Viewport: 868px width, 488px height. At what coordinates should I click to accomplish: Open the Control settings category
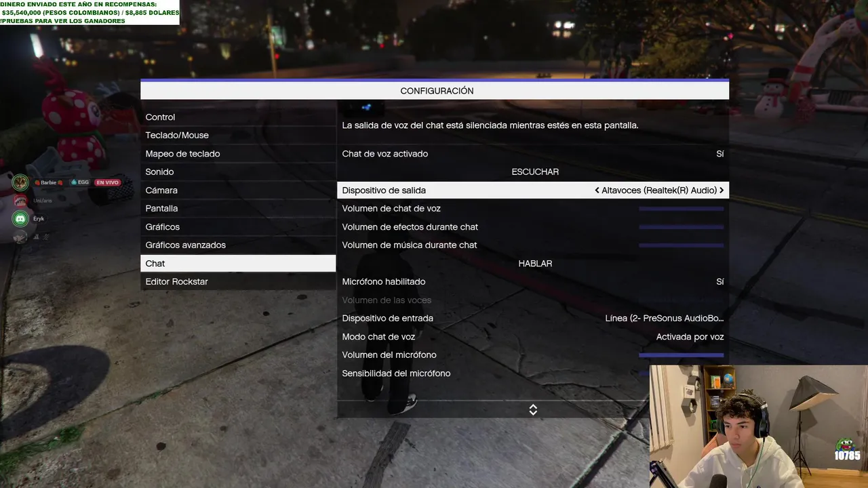(238, 117)
